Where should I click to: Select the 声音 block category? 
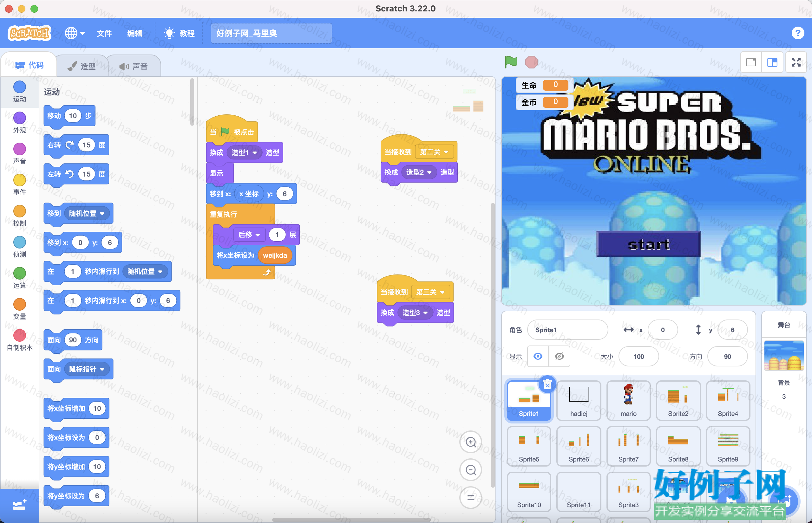pyautogui.click(x=20, y=154)
